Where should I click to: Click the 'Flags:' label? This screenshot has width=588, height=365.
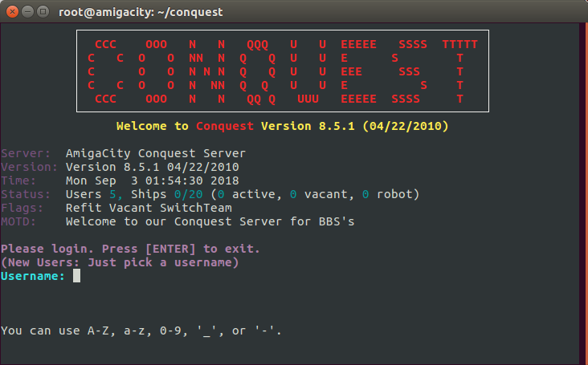pyautogui.click(x=22, y=208)
